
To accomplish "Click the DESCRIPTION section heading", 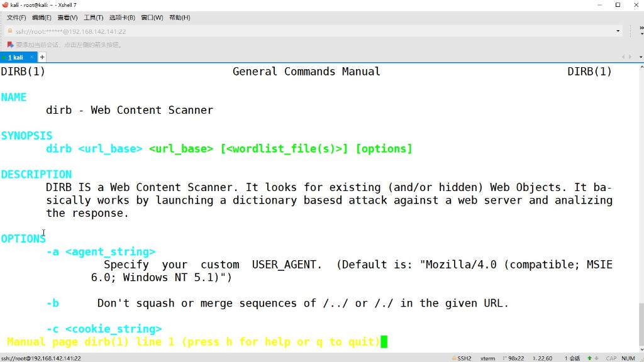I will [x=36, y=175].
